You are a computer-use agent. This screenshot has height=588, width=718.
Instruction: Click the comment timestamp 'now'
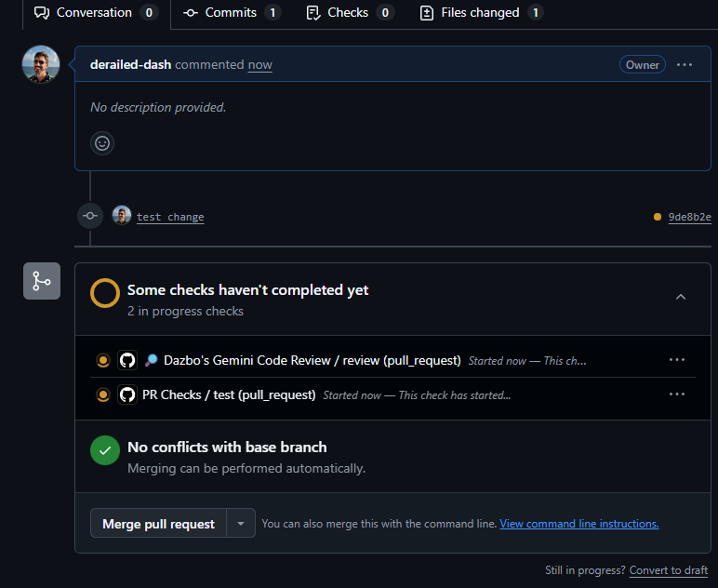pyautogui.click(x=259, y=65)
